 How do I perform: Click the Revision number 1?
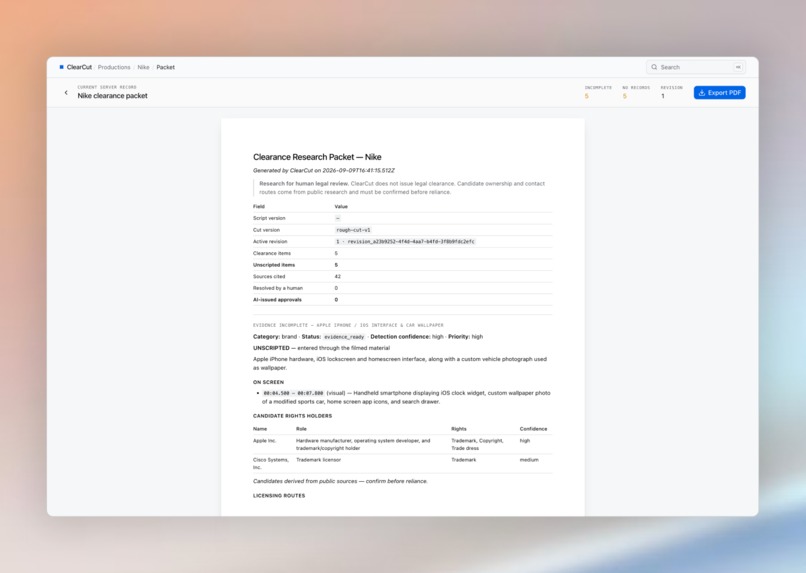tap(663, 96)
